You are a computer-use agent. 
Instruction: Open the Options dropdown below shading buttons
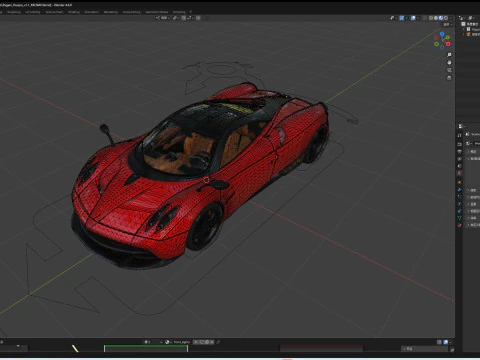pyautogui.click(x=447, y=24)
